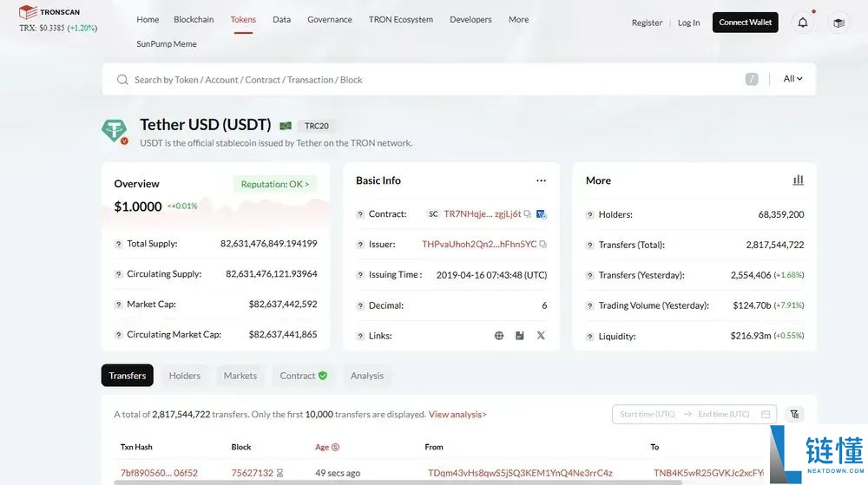Click the green flag icon beside USDT title
Screen dimensions: 868x485
pyautogui.click(x=286, y=126)
